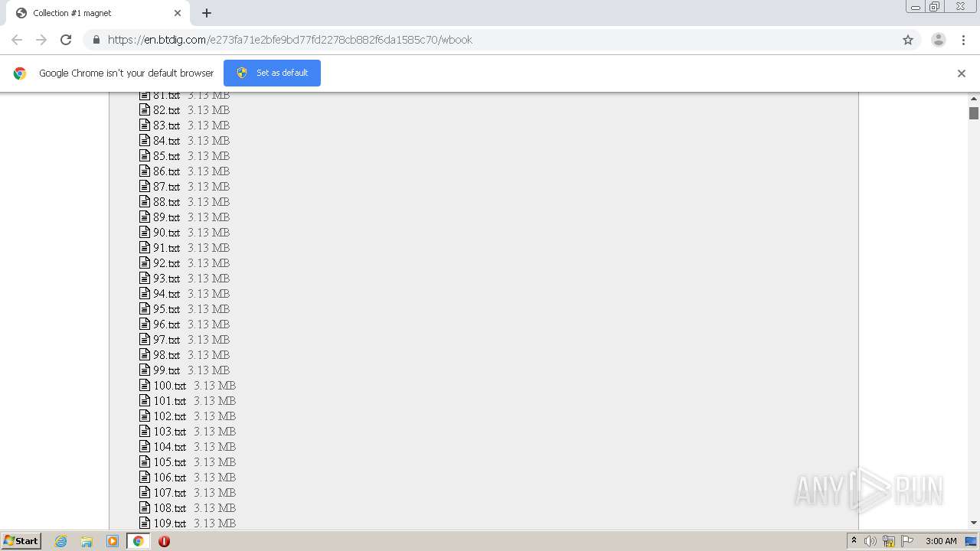This screenshot has height=551, width=980.
Task: Select the 93.txt file name
Action: (166, 279)
